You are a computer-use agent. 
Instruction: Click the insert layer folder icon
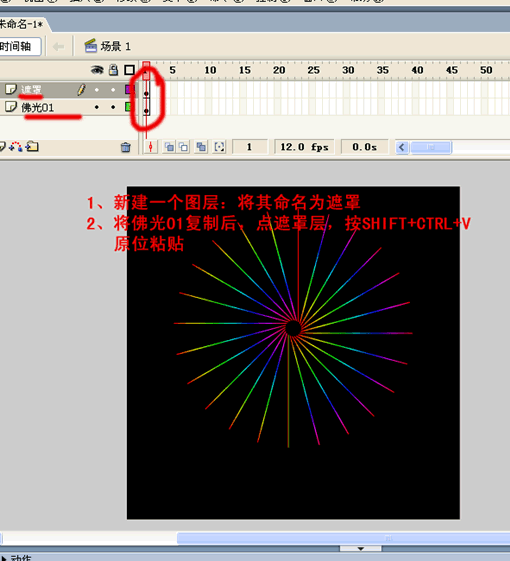(32, 146)
